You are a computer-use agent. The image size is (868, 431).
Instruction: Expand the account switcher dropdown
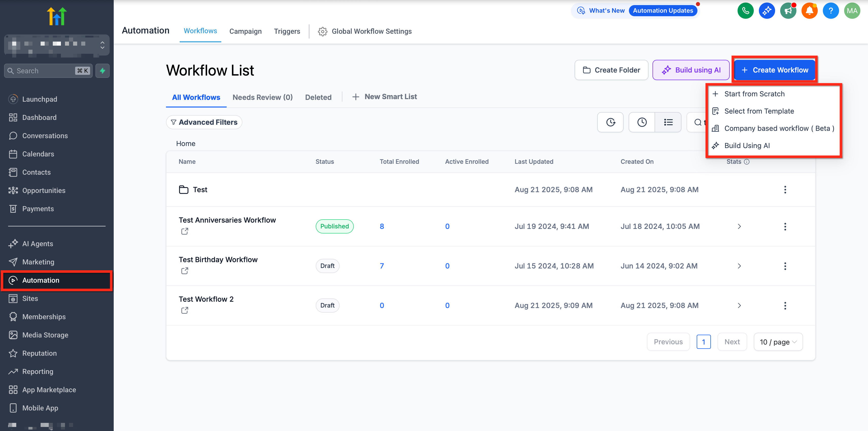tap(102, 45)
